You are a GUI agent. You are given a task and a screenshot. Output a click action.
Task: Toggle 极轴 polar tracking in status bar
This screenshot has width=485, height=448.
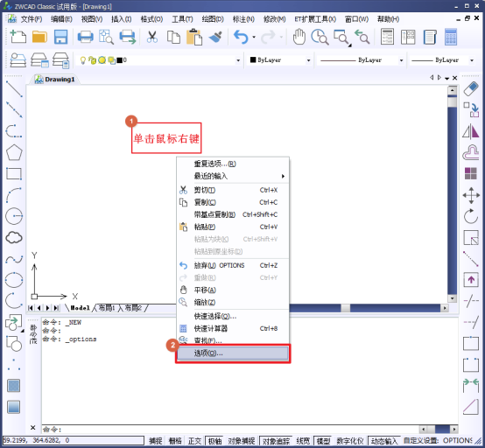point(214,441)
